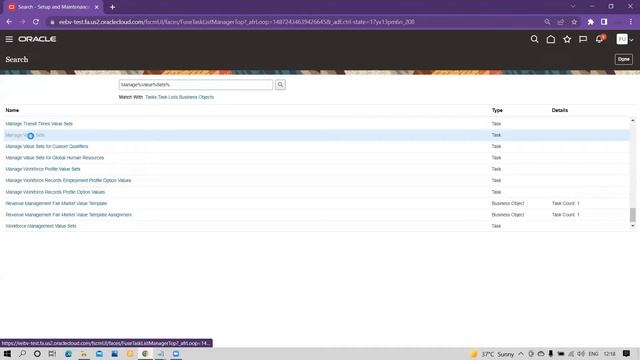
Task: Open Revenue Management Fair Market Value Template
Action: point(56,203)
